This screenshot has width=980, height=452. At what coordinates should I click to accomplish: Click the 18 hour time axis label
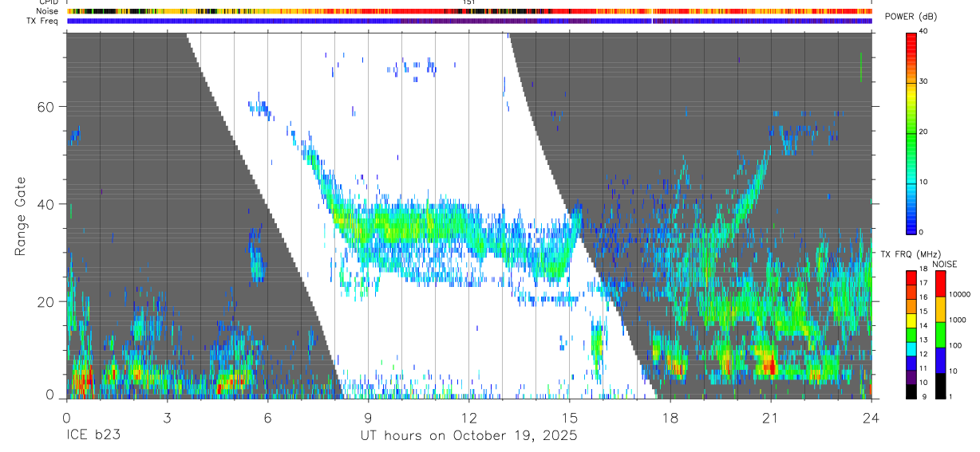tap(670, 416)
